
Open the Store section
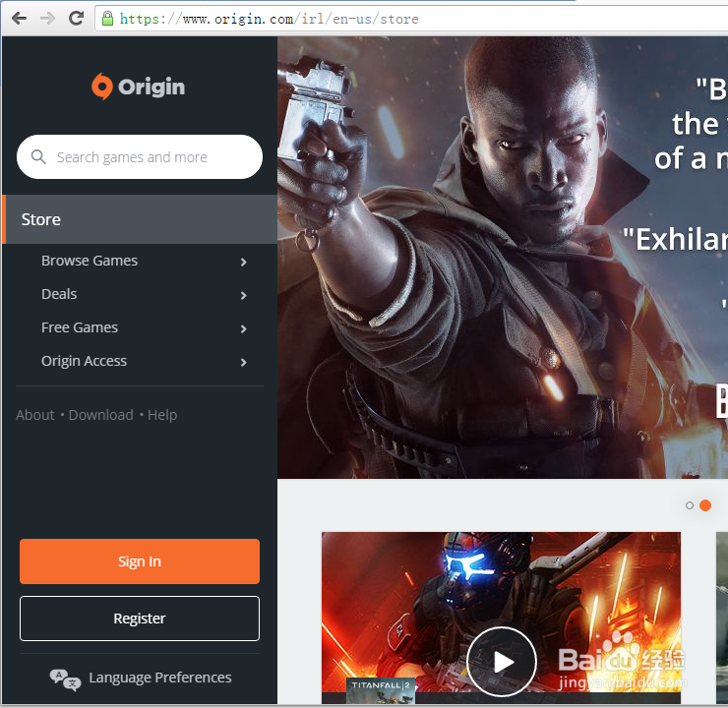[140, 219]
